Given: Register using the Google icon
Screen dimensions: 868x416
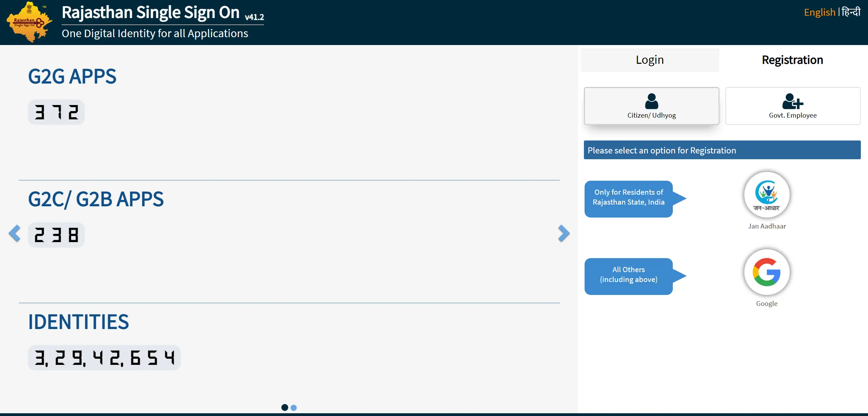Looking at the screenshot, I should 766,272.
